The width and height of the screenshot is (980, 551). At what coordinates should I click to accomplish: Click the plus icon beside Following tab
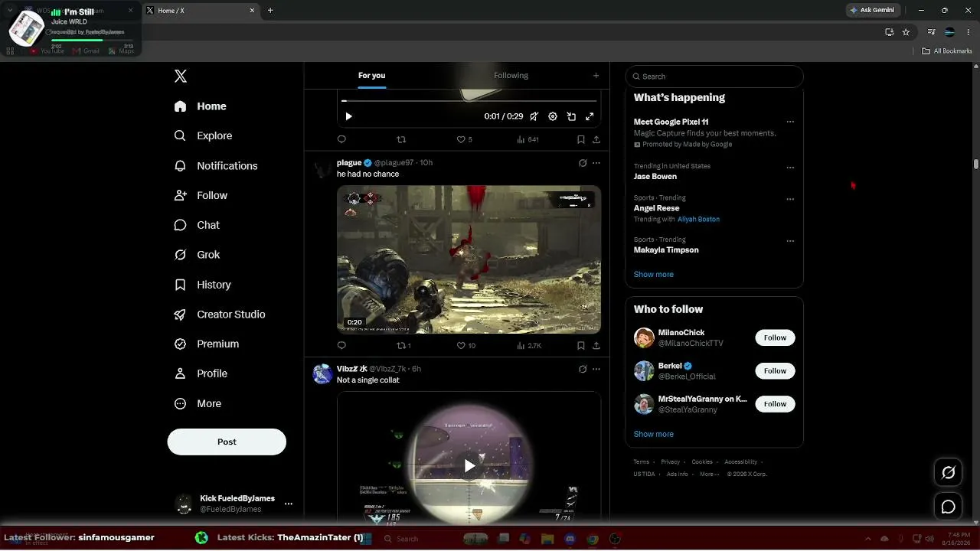(596, 76)
